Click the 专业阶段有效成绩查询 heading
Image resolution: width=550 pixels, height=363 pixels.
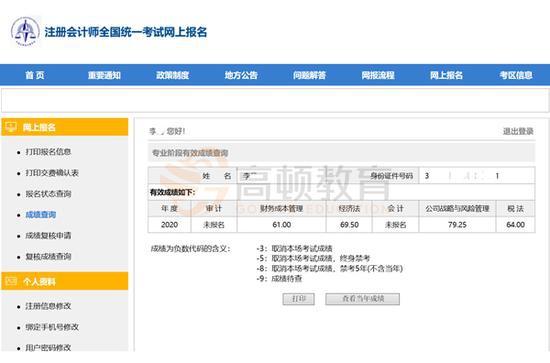pyautogui.click(x=190, y=153)
